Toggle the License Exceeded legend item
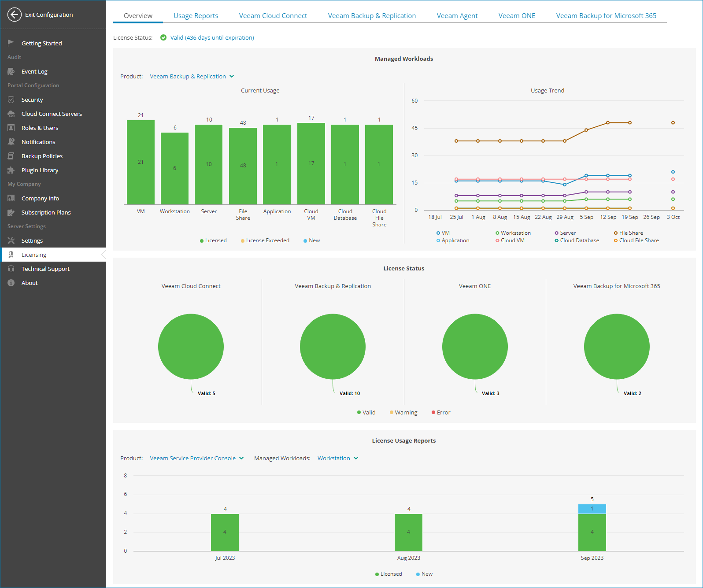The image size is (703, 588). pos(265,240)
